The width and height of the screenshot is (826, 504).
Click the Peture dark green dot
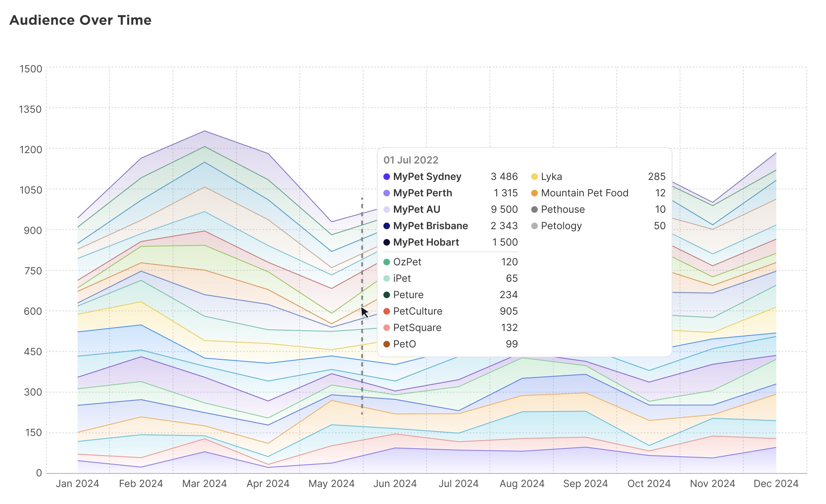(387, 295)
